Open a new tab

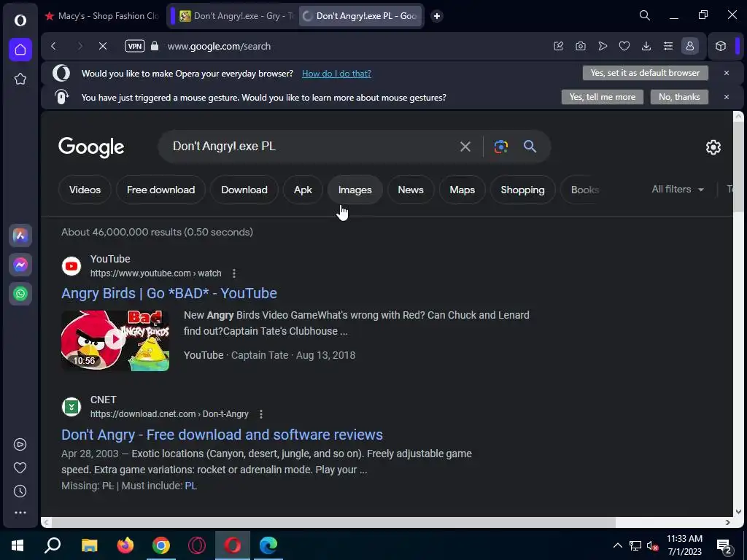pyautogui.click(x=436, y=16)
